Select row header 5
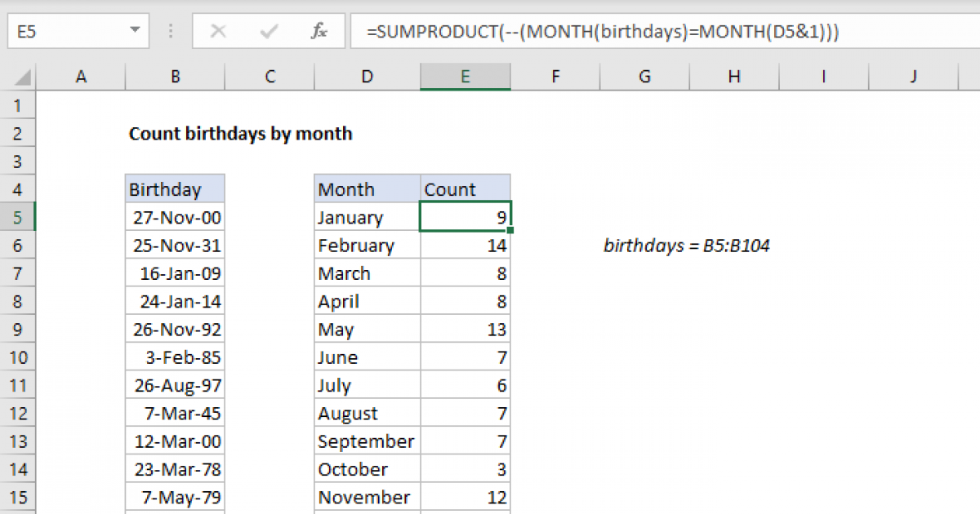The image size is (980, 514). point(18,217)
